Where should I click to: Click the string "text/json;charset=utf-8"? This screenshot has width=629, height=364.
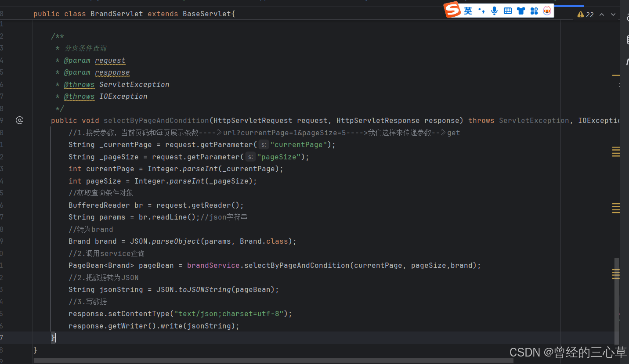pyautogui.click(x=229, y=314)
